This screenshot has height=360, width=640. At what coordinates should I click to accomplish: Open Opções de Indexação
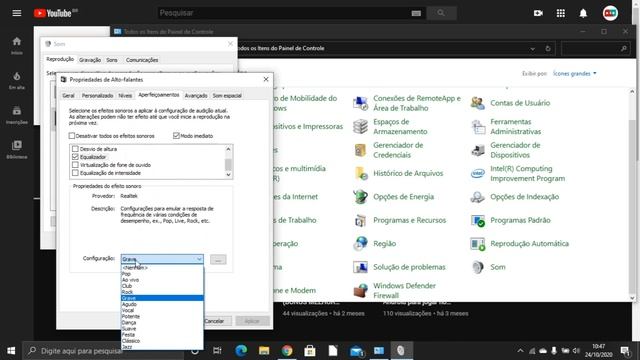(515, 197)
